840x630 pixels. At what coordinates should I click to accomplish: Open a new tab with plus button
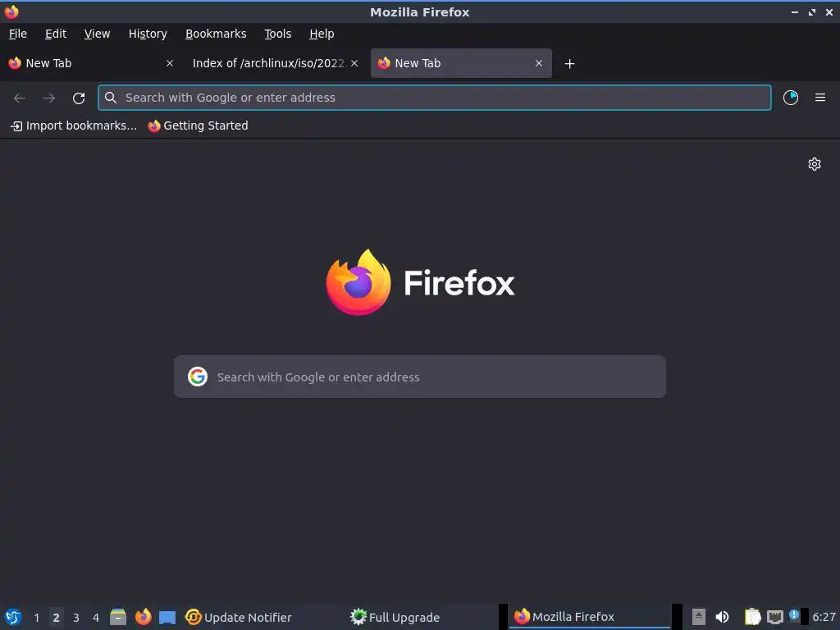pos(569,64)
